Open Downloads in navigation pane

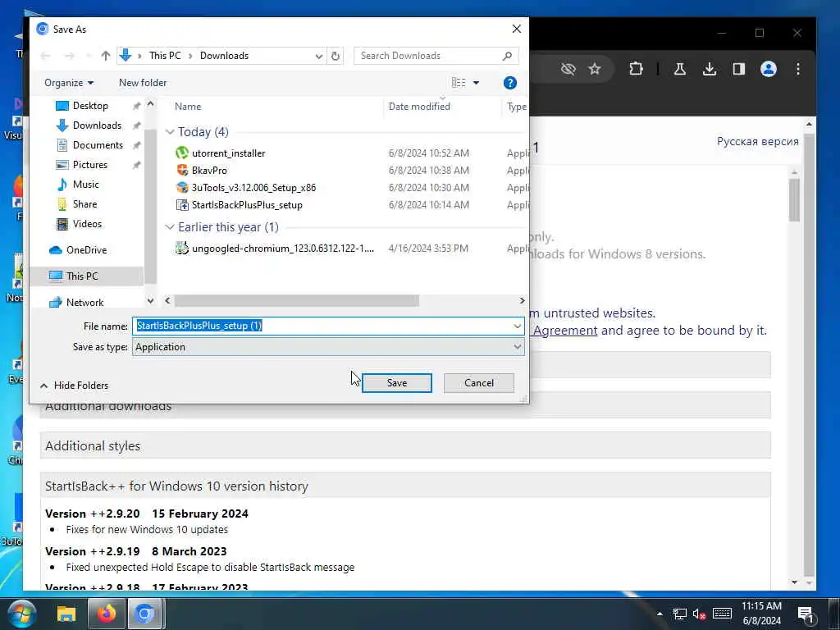pos(97,126)
